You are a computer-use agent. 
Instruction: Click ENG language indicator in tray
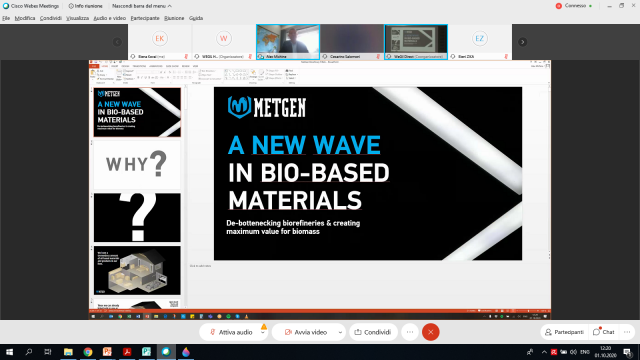click(x=585, y=352)
